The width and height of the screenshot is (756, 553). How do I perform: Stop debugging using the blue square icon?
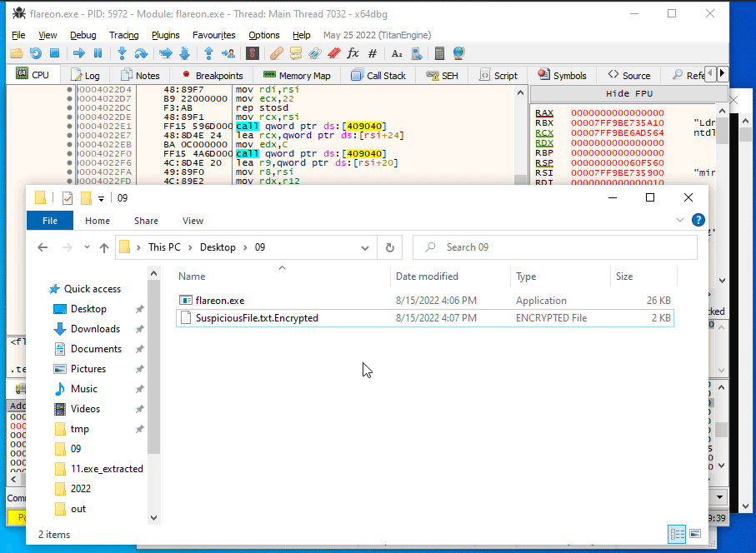(x=54, y=53)
